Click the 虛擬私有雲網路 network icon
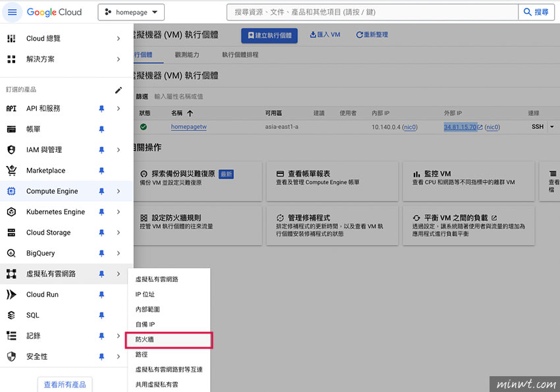Viewport: 560px width, 392px height. pyautogui.click(x=11, y=274)
